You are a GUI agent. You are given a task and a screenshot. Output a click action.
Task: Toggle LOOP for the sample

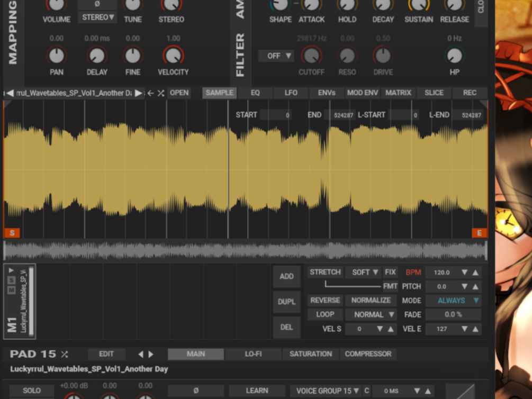click(x=325, y=314)
